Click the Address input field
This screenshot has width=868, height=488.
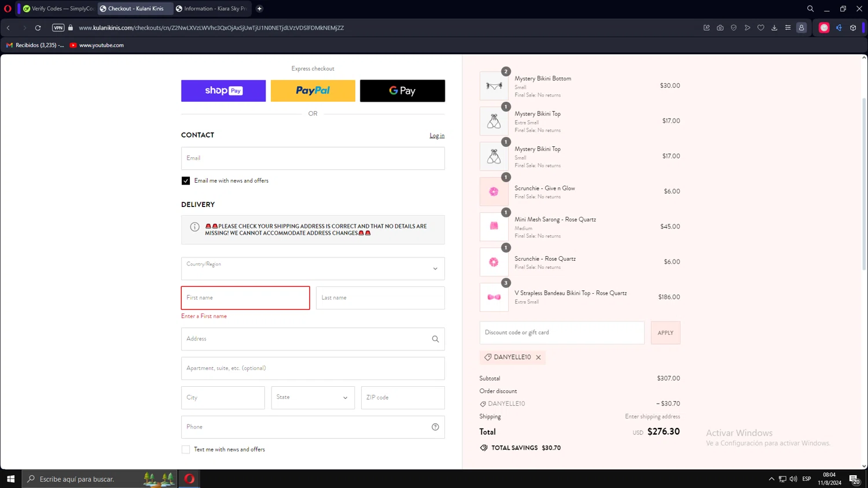click(x=313, y=339)
